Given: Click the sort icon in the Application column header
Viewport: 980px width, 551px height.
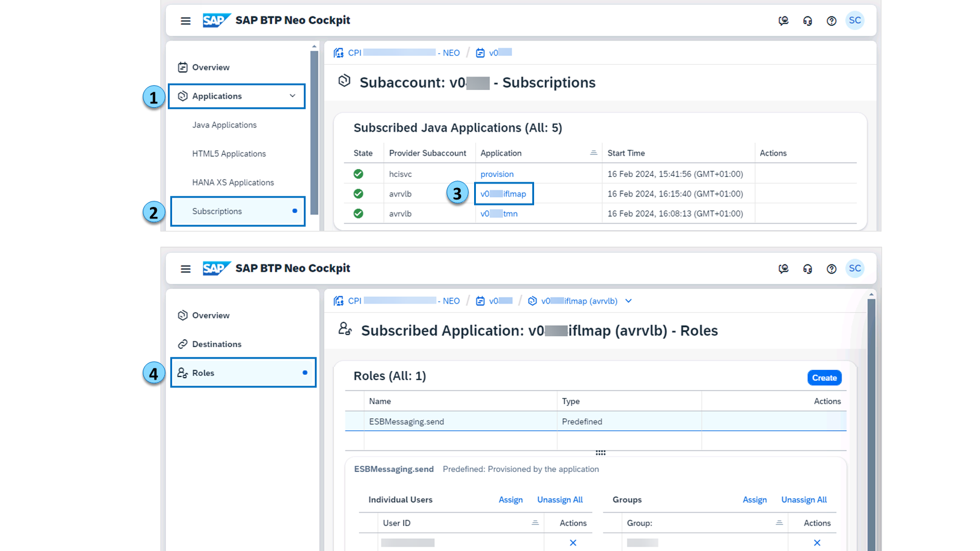Looking at the screenshot, I should (x=593, y=153).
